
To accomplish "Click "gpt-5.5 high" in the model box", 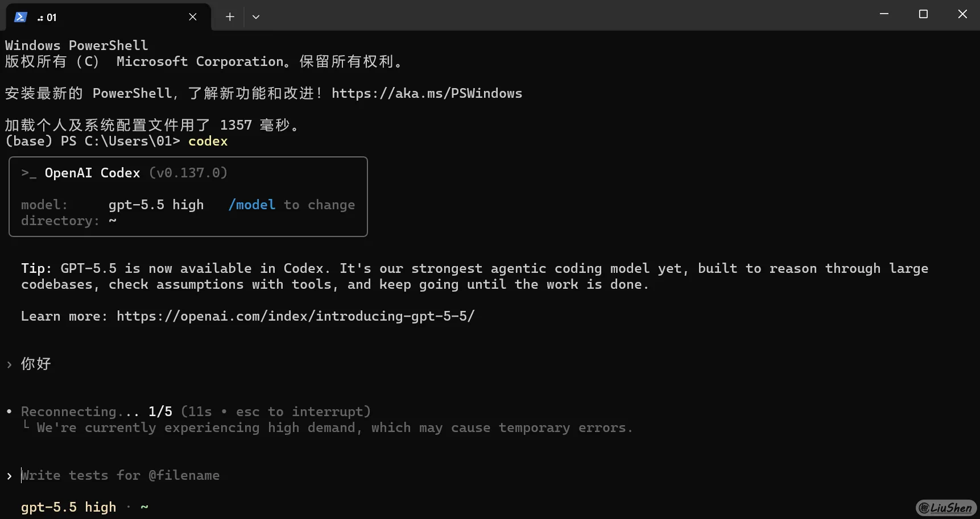I will [156, 205].
